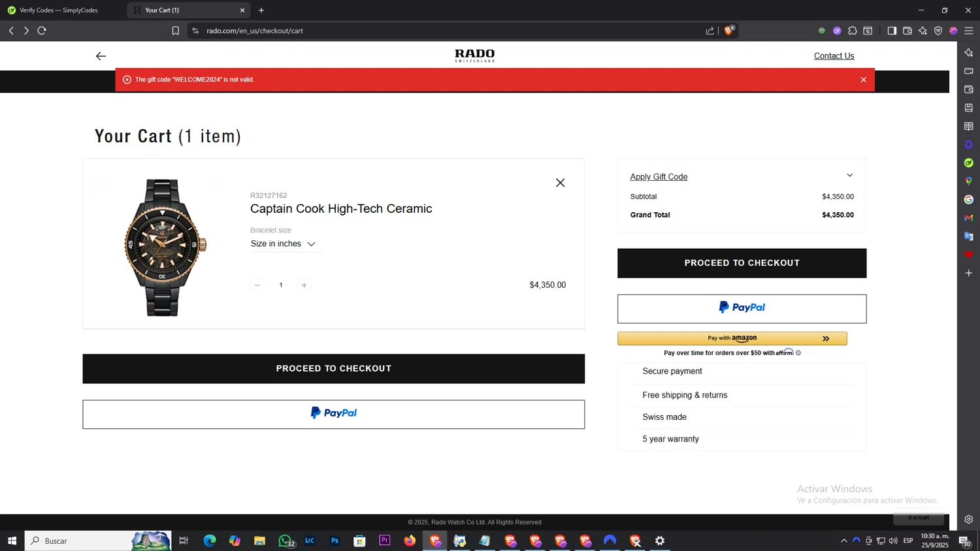Click the share page icon
The image size is (980, 551).
pyautogui.click(x=710, y=31)
